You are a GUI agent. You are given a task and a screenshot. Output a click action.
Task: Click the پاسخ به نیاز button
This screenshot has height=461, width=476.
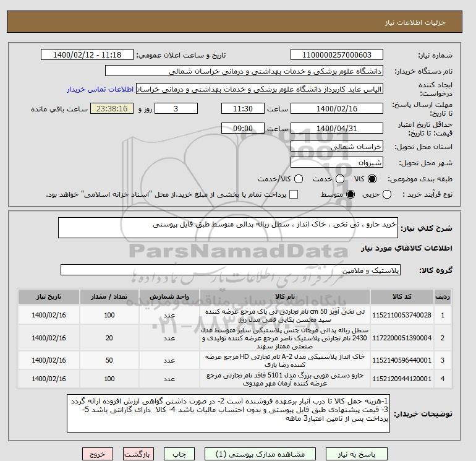point(357,454)
